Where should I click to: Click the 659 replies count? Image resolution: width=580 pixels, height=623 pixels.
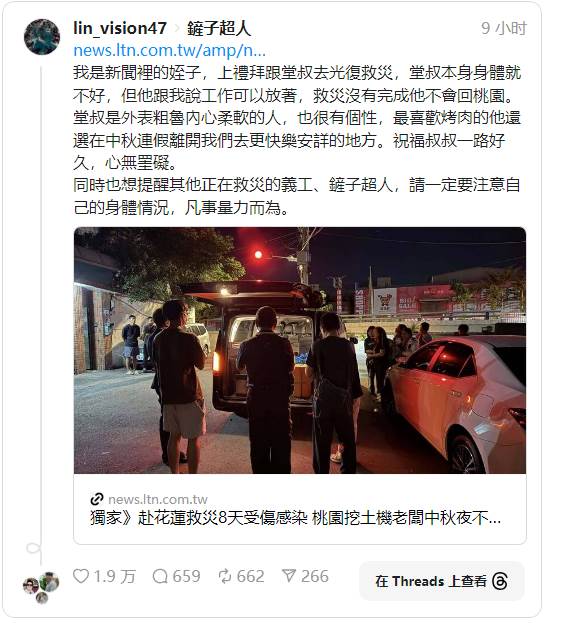coord(186,576)
